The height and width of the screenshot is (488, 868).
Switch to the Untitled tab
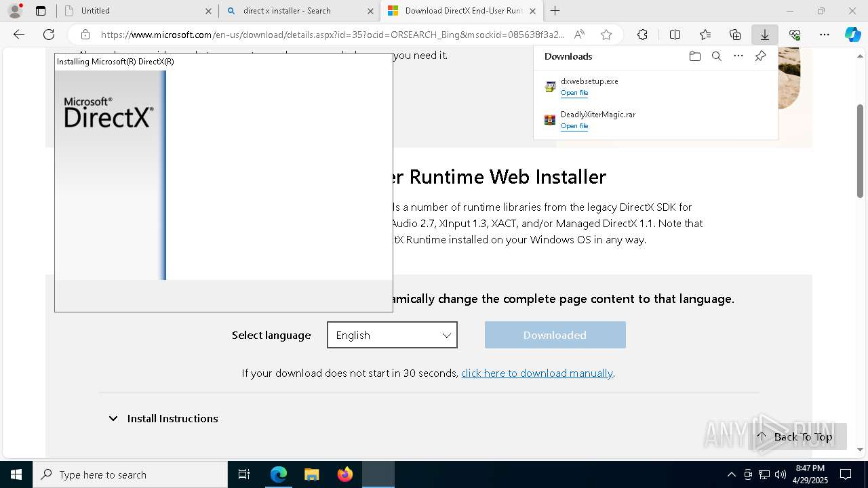coord(137,11)
